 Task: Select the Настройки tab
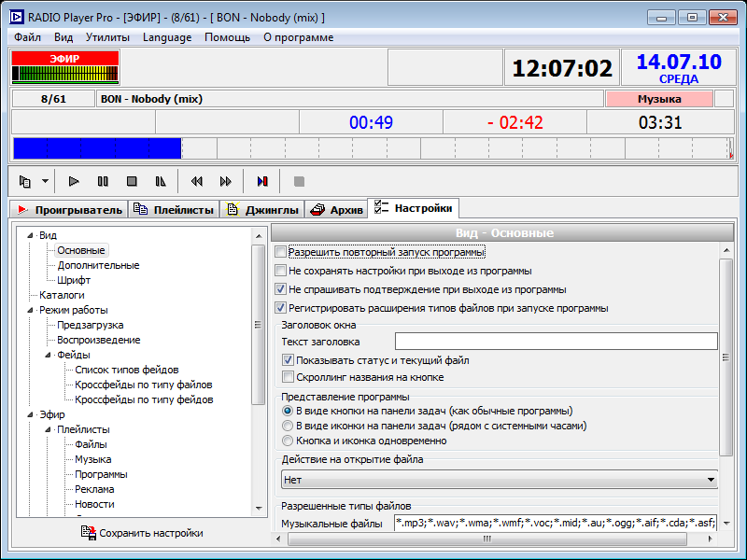pos(413,208)
